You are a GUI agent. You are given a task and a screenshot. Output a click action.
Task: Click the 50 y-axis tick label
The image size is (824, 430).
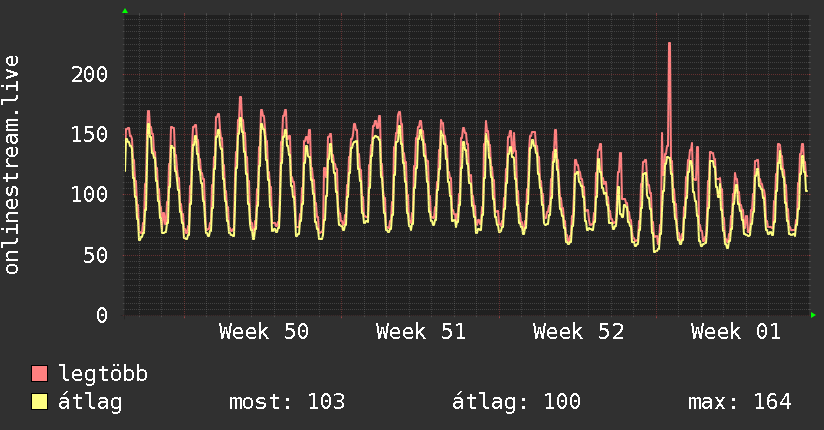[96, 255]
